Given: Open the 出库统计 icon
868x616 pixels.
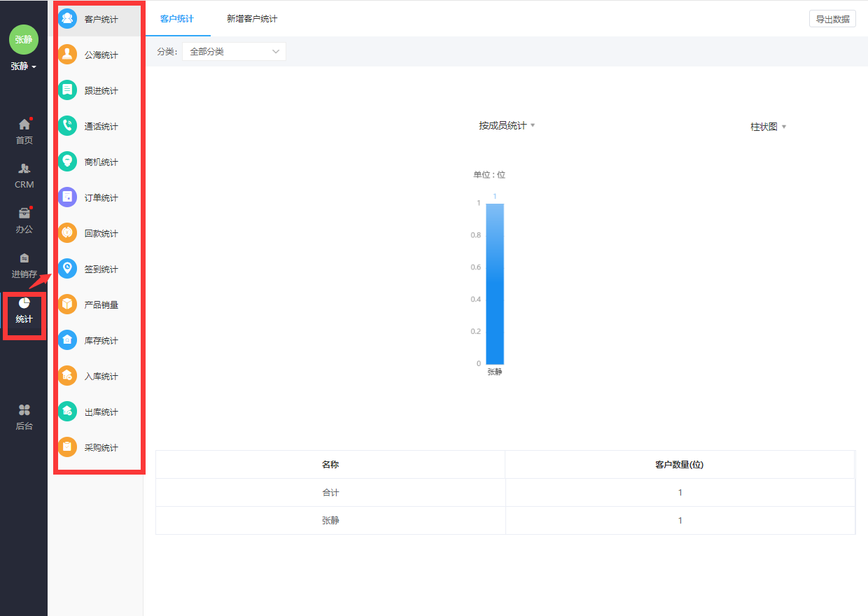Looking at the screenshot, I should point(68,412).
